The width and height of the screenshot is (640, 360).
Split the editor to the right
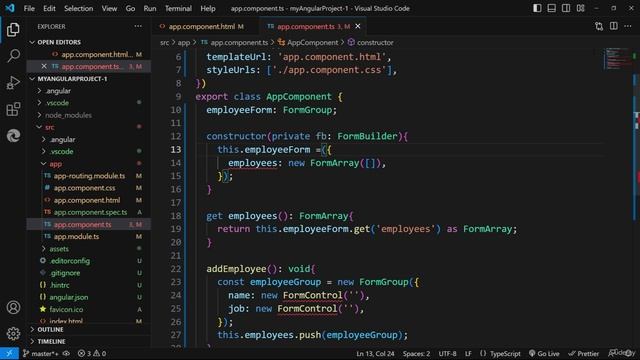[x=613, y=26]
